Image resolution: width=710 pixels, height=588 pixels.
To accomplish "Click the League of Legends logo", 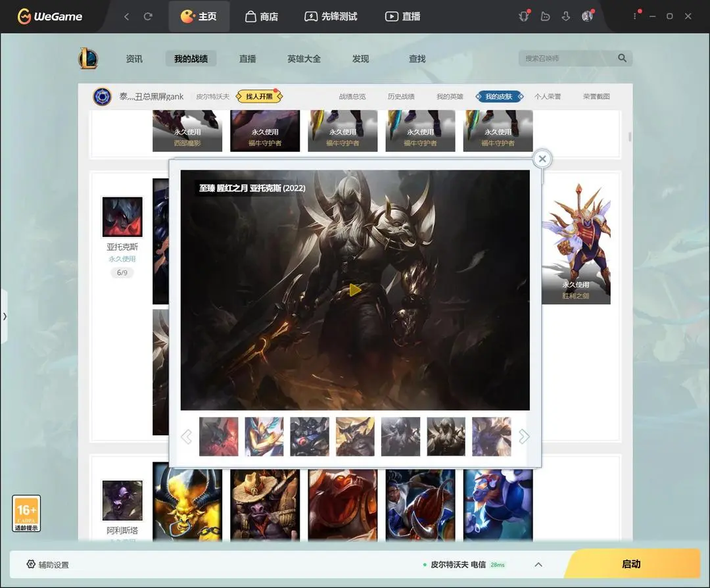I will point(88,59).
